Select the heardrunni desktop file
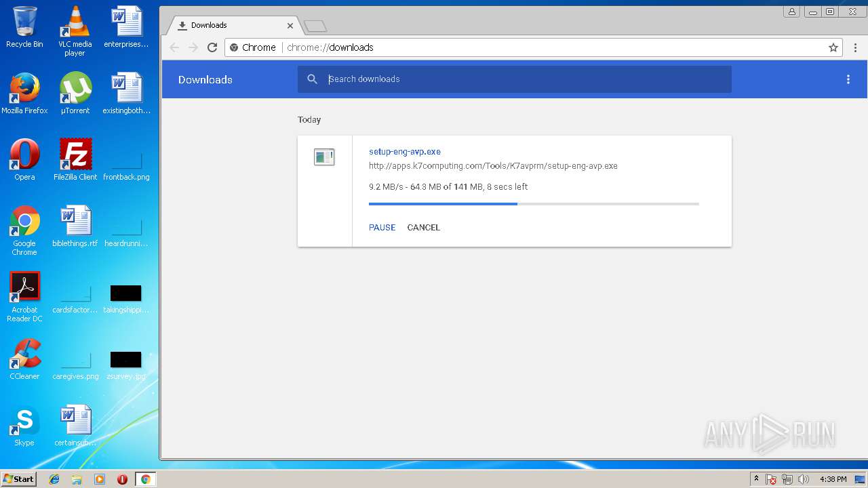 126,230
